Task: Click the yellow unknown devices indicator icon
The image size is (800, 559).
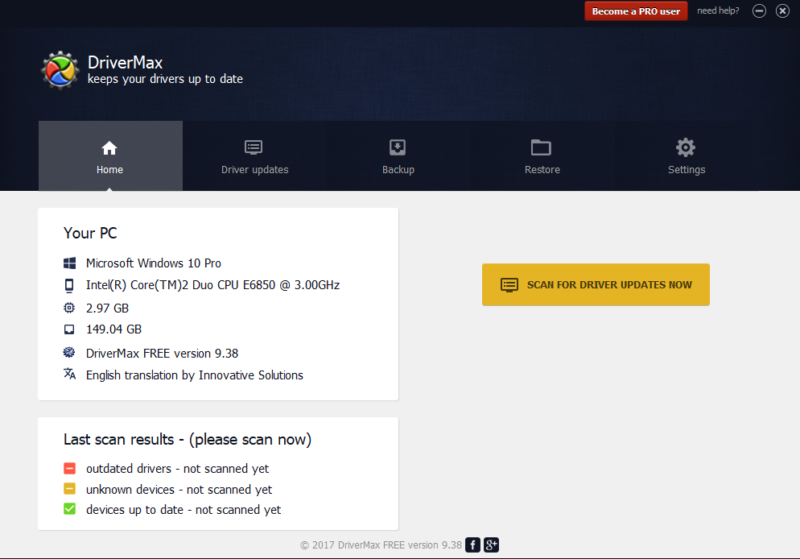Action: pos(69,489)
